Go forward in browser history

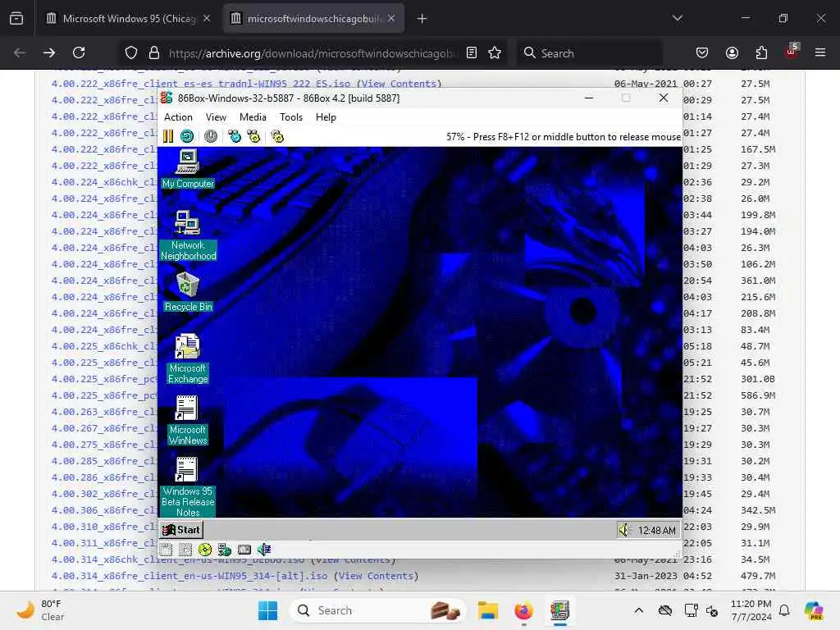[49, 52]
